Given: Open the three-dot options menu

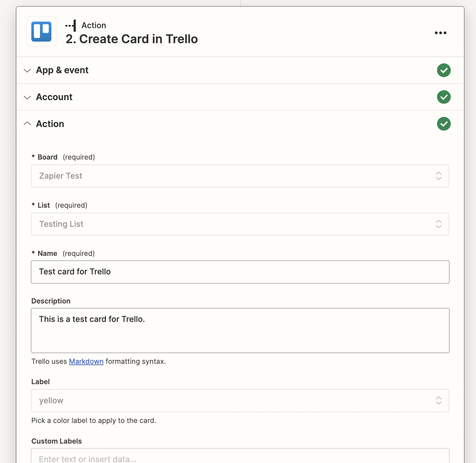Looking at the screenshot, I should pos(441,33).
